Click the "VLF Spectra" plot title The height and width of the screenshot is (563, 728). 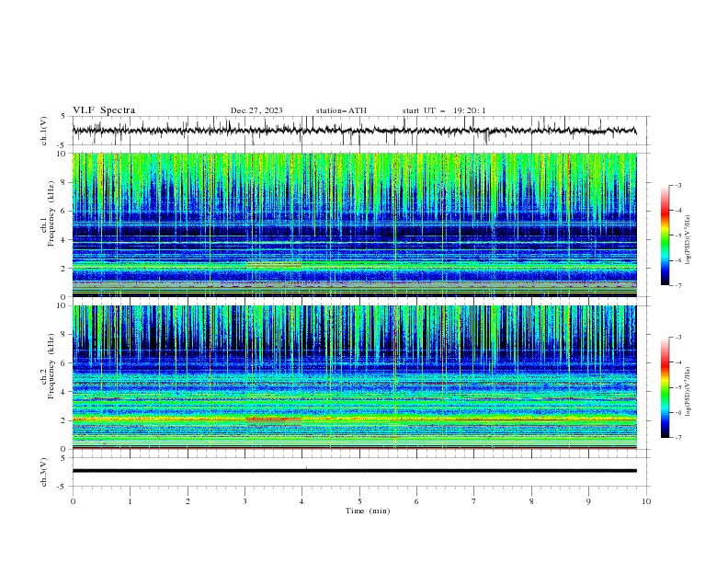point(104,110)
